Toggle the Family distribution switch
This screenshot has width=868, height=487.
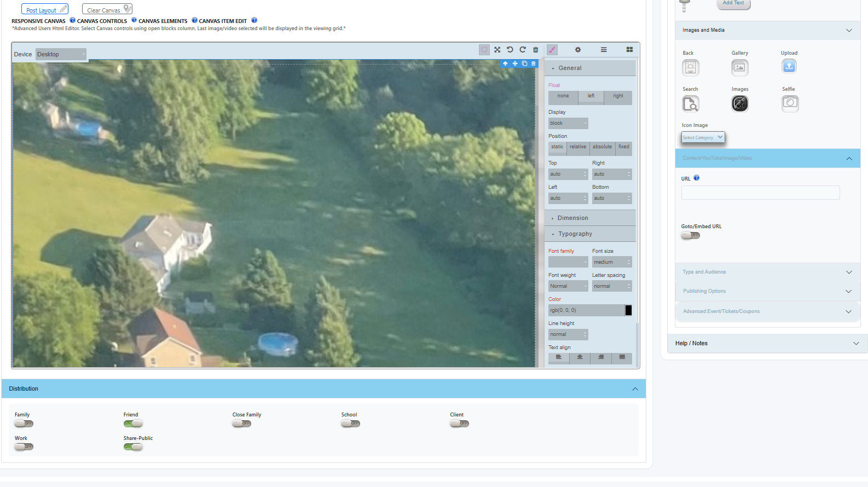tap(24, 424)
